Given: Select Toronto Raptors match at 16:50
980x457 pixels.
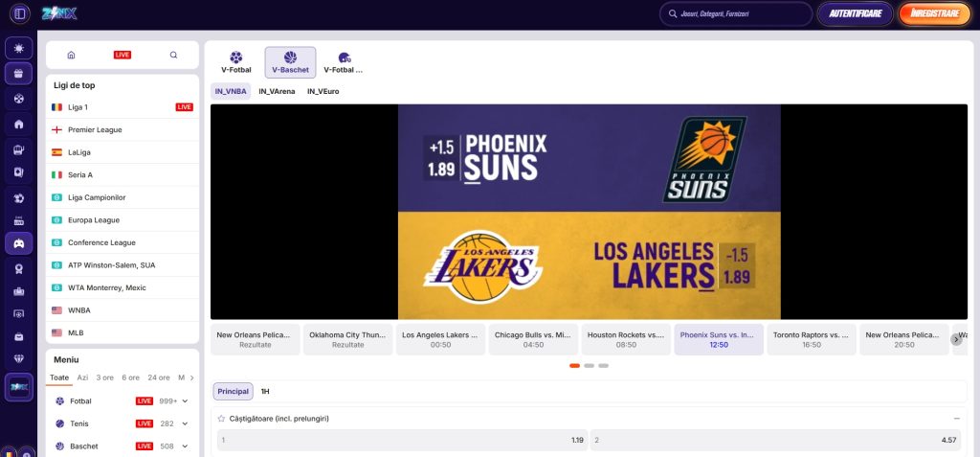Looking at the screenshot, I should [x=812, y=339].
